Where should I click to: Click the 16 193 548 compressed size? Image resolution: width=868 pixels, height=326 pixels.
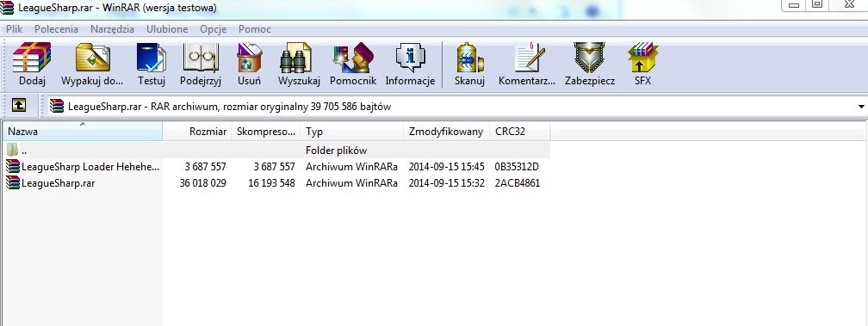(x=271, y=183)
